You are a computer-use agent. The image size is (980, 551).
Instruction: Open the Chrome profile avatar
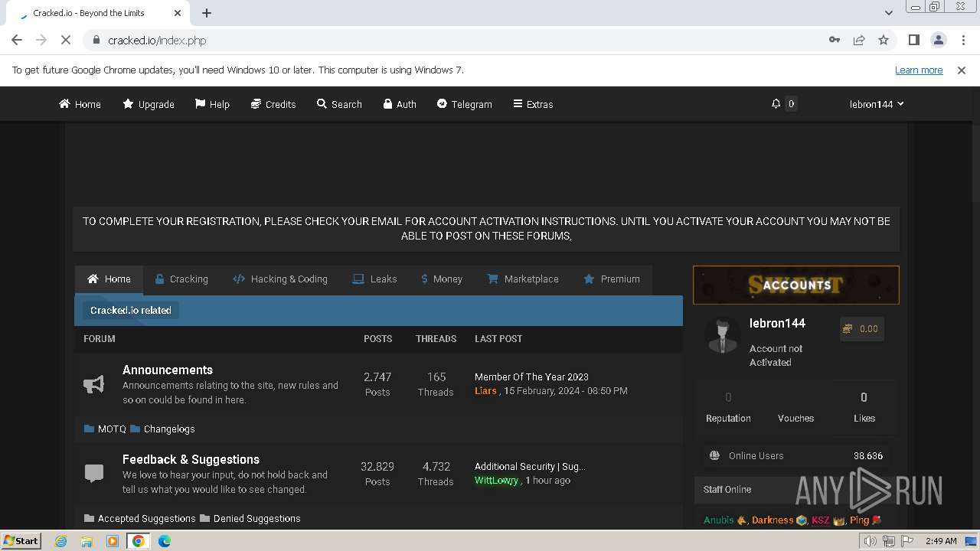pyautogui.click(x=938, y=40)
